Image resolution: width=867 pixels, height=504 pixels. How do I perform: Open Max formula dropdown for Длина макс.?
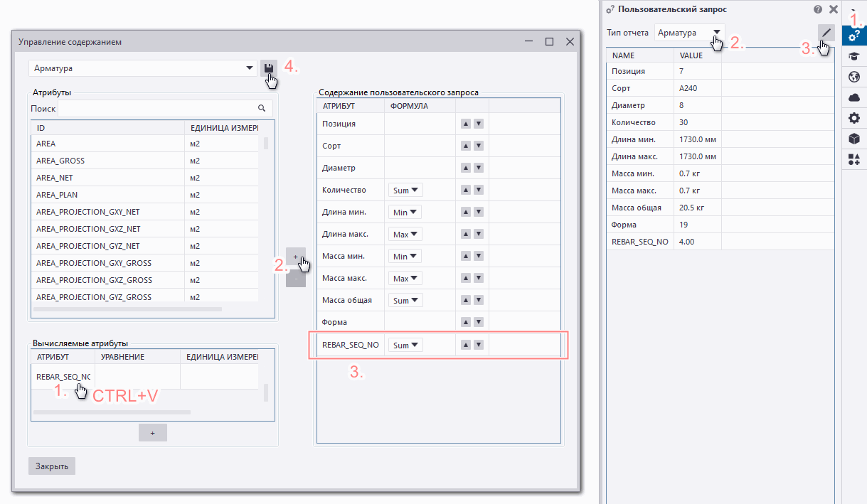pyautogui.click(x=405, y=234)
